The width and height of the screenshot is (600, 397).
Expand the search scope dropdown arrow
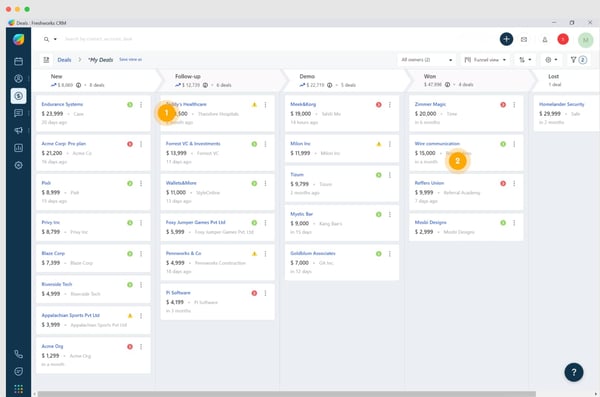point(55,39)
